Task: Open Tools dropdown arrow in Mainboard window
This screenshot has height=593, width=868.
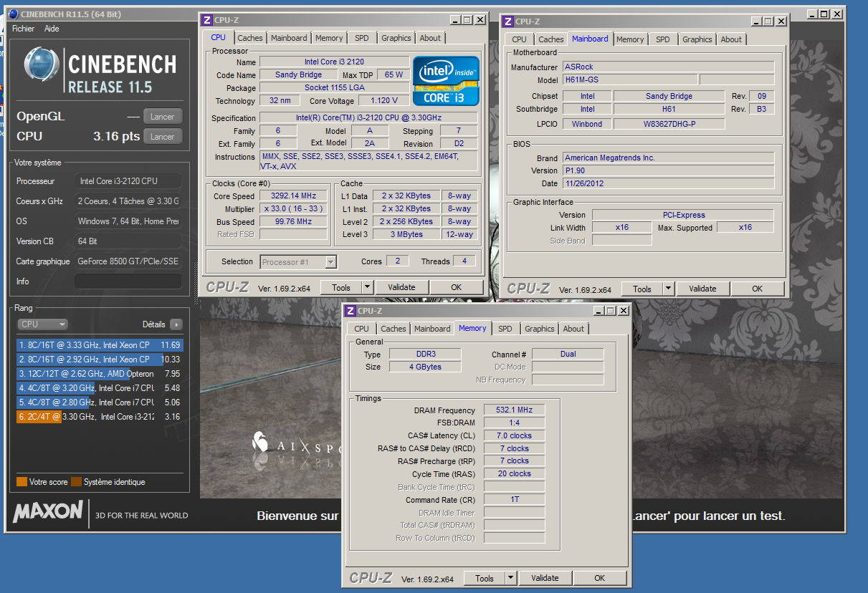Action: coord(668,289)
